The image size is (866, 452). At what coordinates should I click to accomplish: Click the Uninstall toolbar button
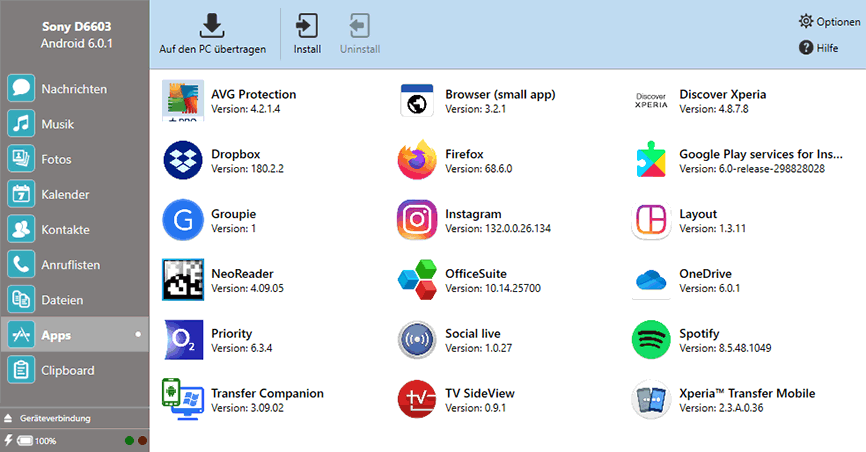[x=360, y=34]
